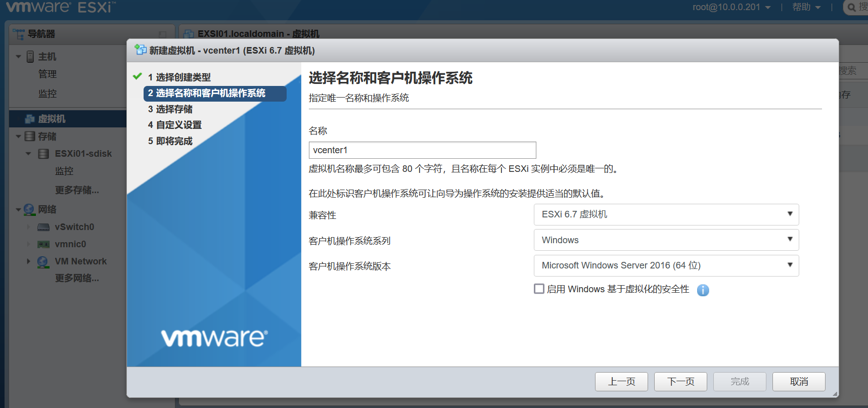868x408 pixels.
Task: Click the vSwitch0 label in the navigator
Action: [75, 227]
